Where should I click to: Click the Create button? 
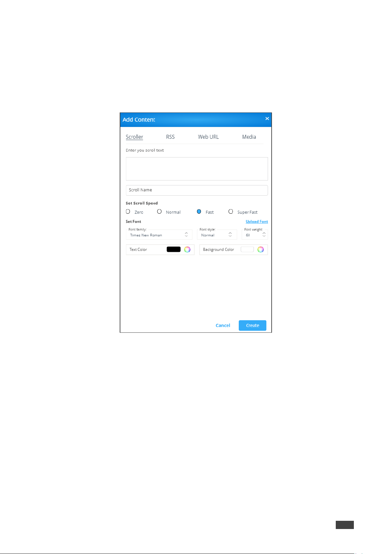[x=253, y=325]
